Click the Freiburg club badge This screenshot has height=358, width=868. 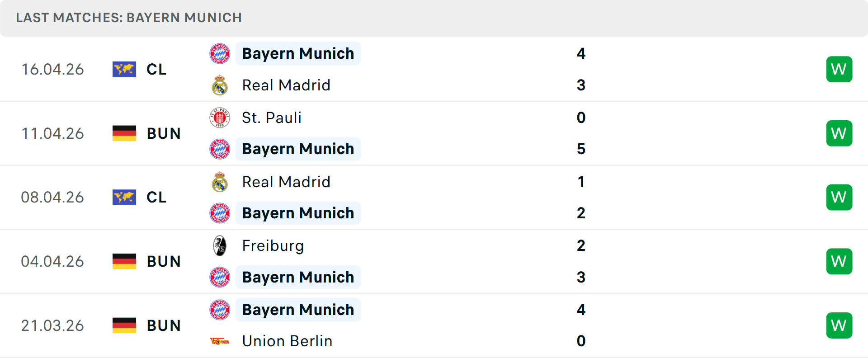pos(220,245)
